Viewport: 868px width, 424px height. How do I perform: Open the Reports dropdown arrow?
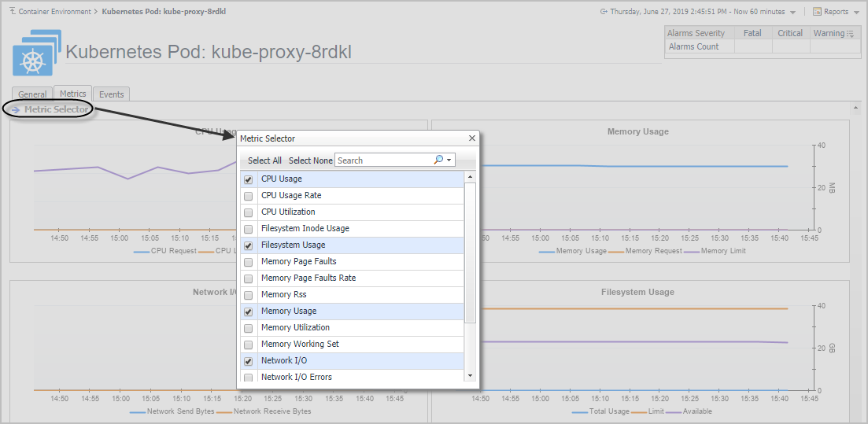[x=856, y=13]
